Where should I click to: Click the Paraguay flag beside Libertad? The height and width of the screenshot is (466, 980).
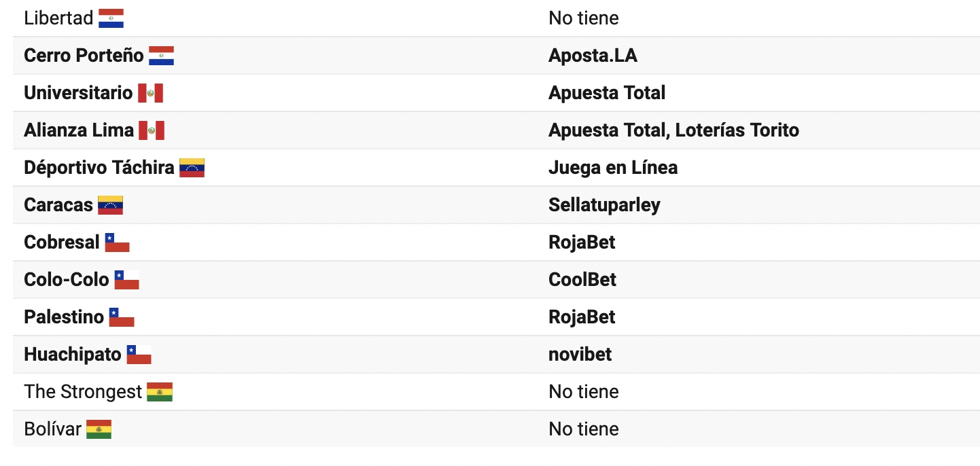pyautogui.click(x=111, y=18)
